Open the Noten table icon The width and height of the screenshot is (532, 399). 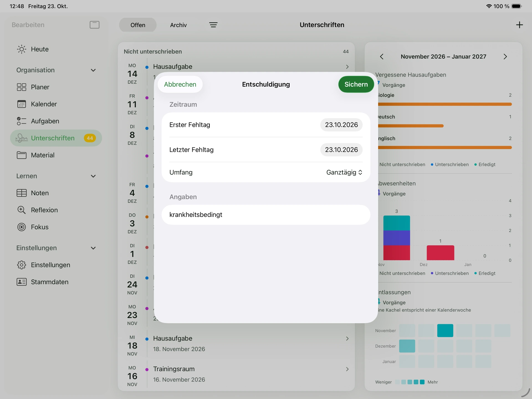coord(22,193)
